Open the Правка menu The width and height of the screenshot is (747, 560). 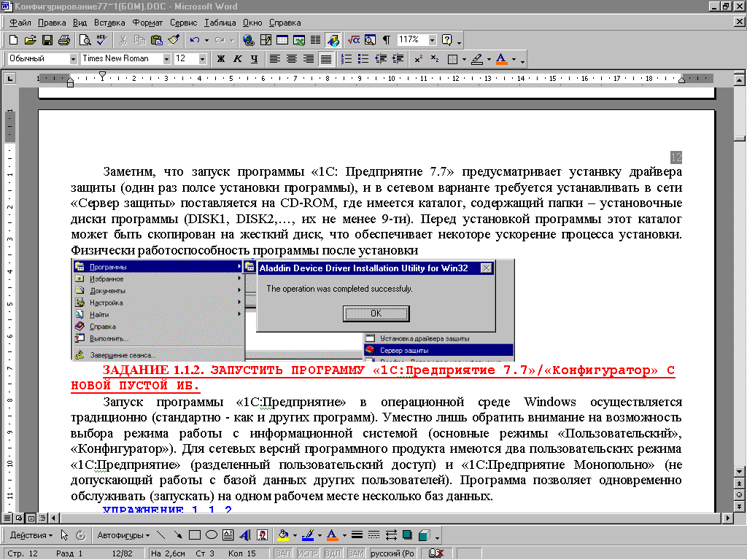(x=52, y=23)
